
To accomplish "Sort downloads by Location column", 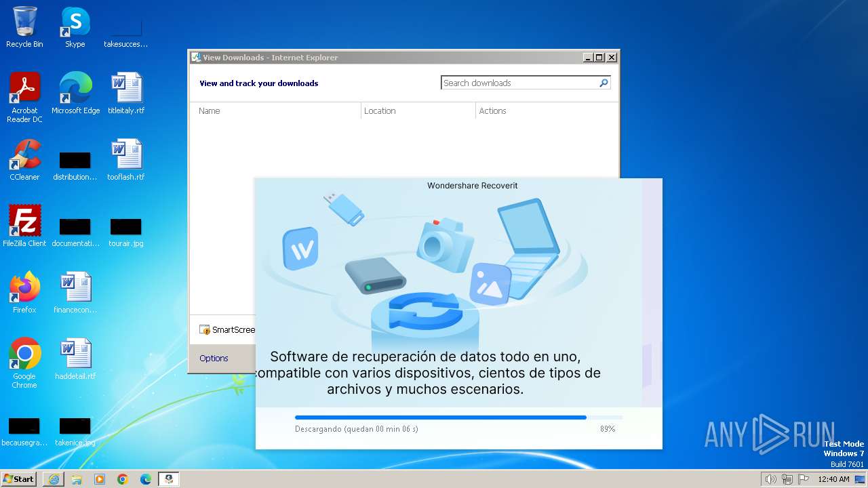I will pyautogui.click(x=418, y=110).
